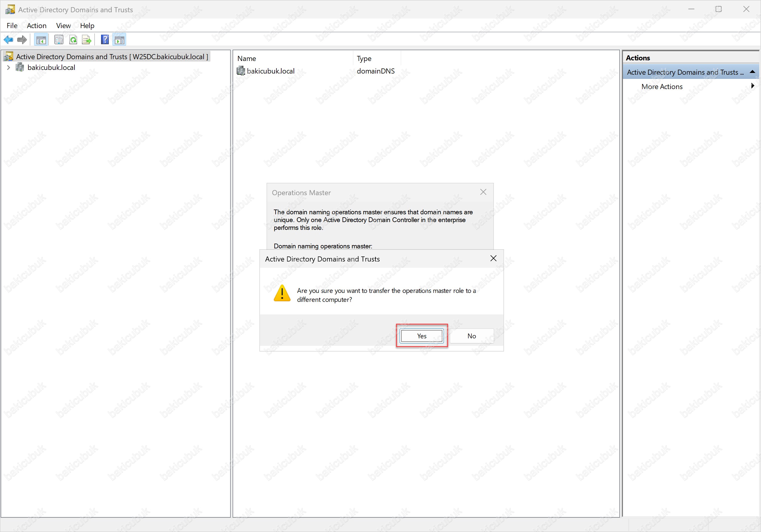Image resolution: width=761 pixels, height=532 pixels.
Task: Click the green Refresh toolbar icon
Action: coord(73,40)
